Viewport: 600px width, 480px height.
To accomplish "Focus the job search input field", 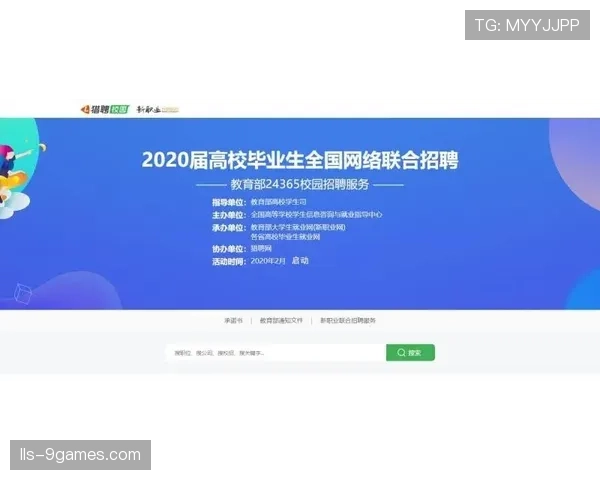I will point(276,353).
